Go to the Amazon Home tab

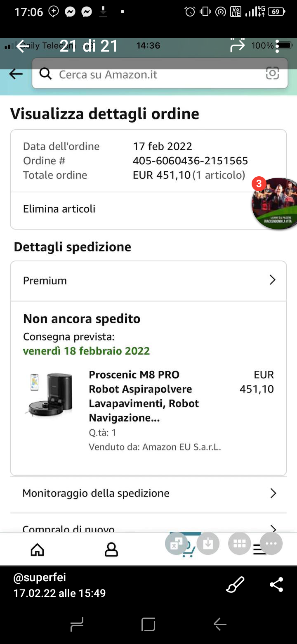38,549
